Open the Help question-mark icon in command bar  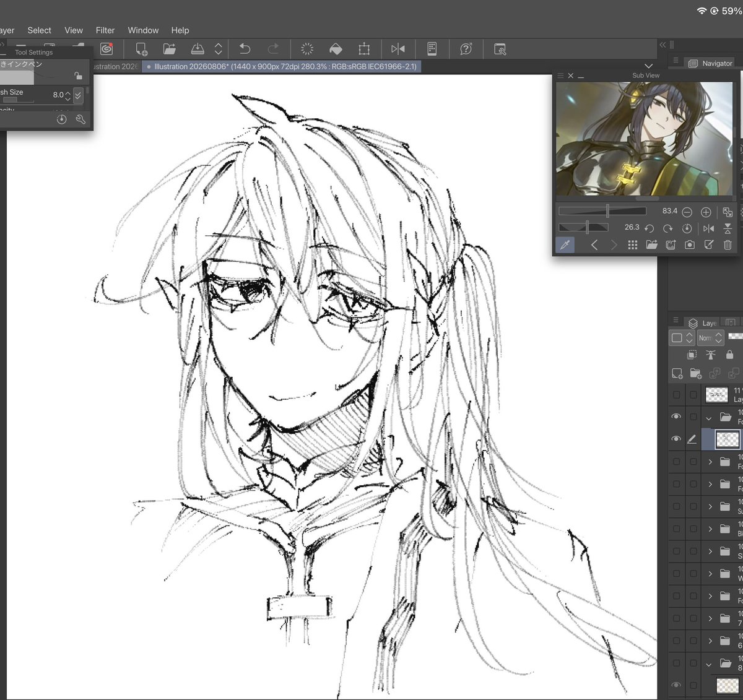coord(466,49)
